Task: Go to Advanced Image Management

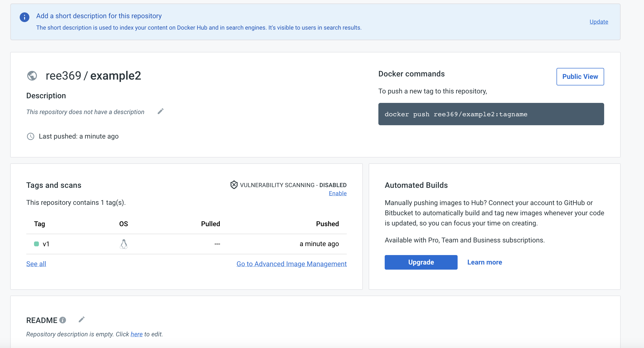Action: point(291,264)
